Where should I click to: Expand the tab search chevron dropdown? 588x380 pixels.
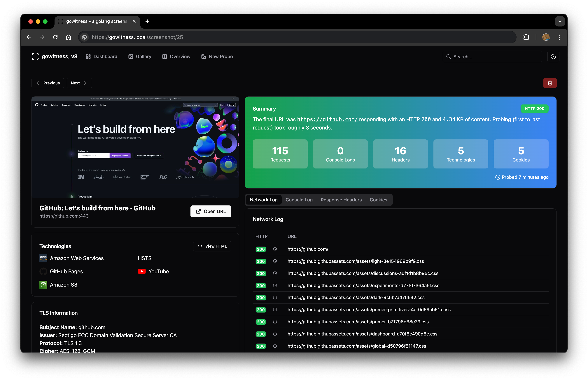pos(560,22)
